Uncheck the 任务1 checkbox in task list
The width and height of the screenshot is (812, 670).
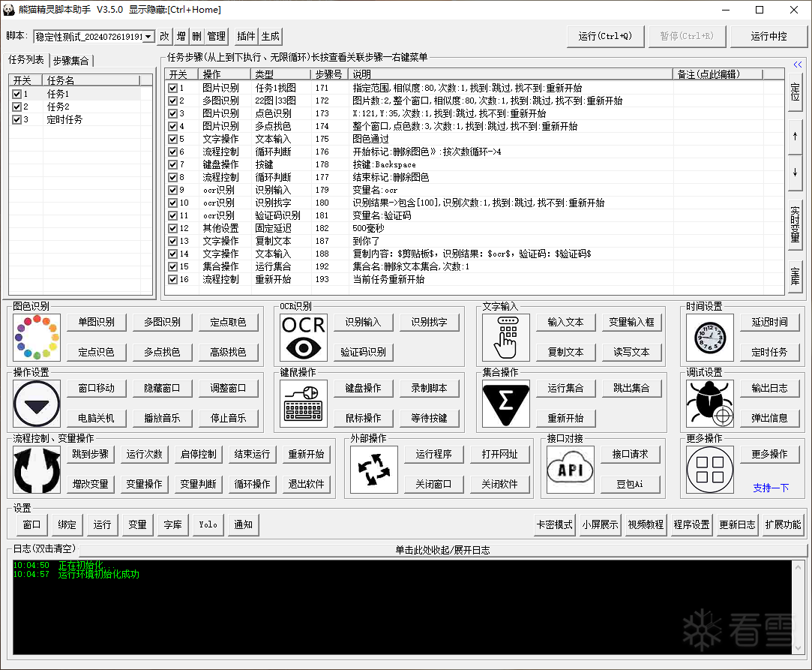tap(16, 94)
